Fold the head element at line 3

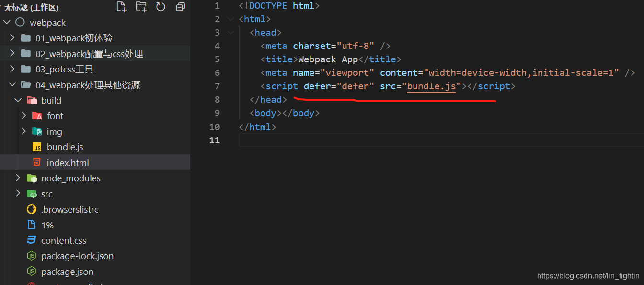click(x=231, y=32)
